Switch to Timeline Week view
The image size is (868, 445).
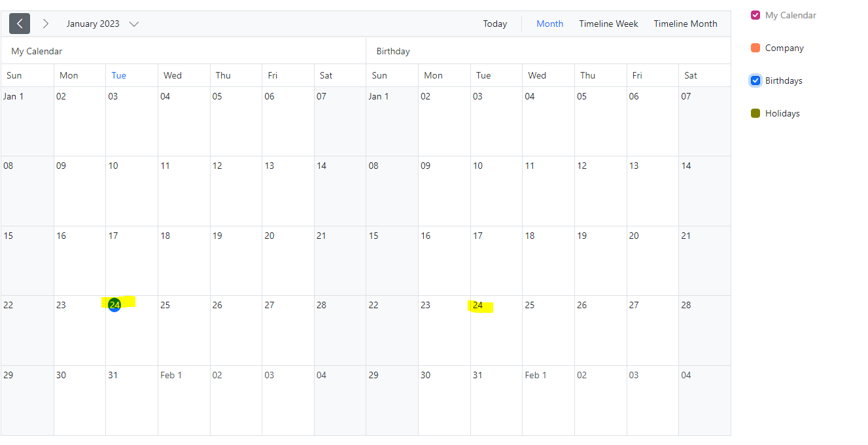click(608, 24)
